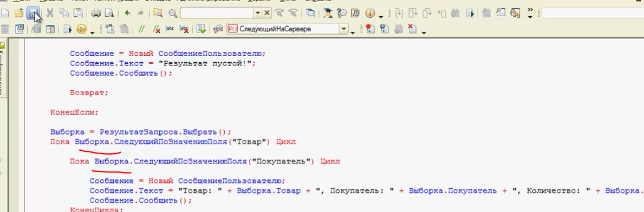Clear the search field with X
Viewport: 644px width, 212px height.
point(267,13)
